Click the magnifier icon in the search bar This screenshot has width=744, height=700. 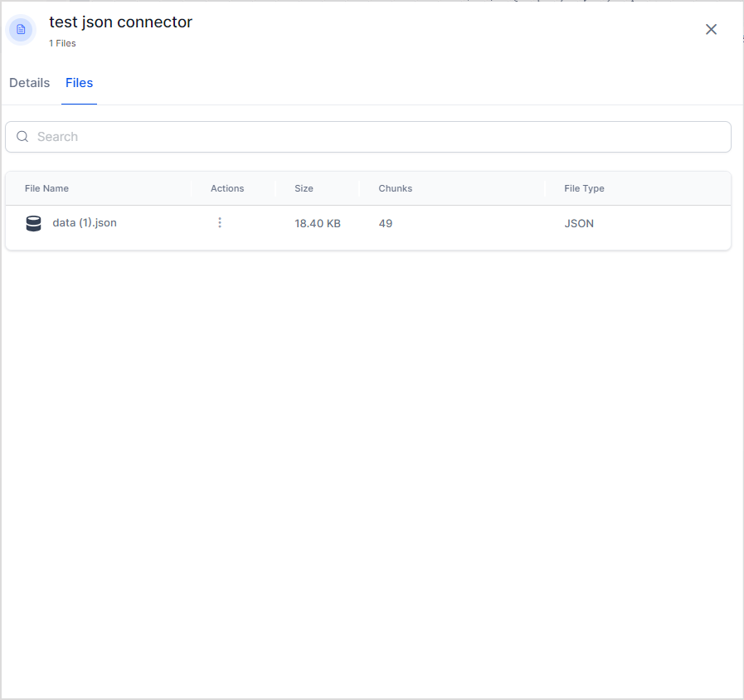[22, 137]
